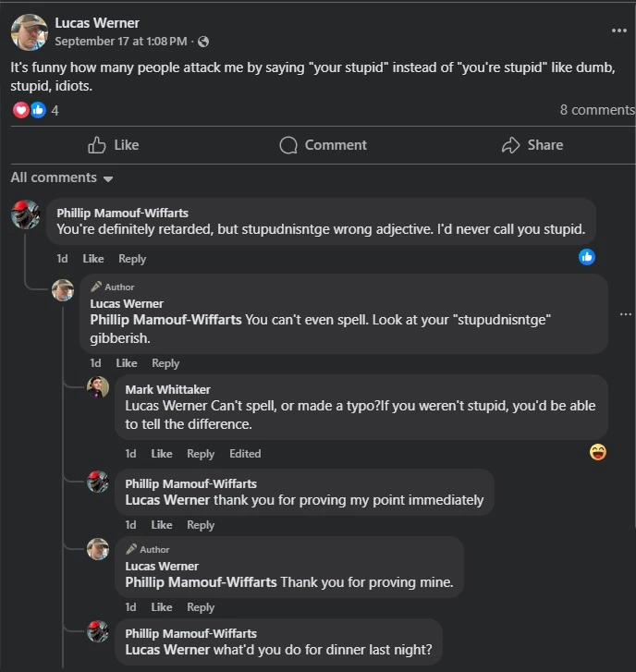The height and width of the screenshot is (672, 636).
Task: Click the thumbs-up reaction on Phillip's first comment
Action: pos(587,257)
